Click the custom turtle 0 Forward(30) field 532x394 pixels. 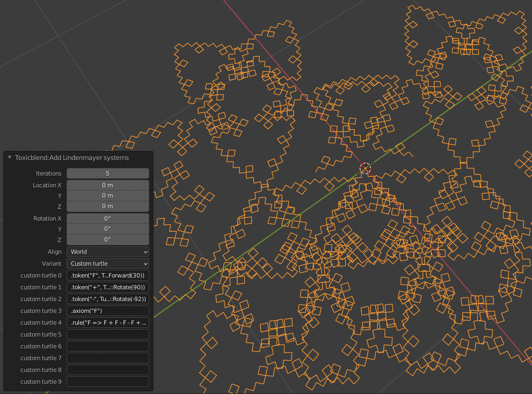click(107, 275)
